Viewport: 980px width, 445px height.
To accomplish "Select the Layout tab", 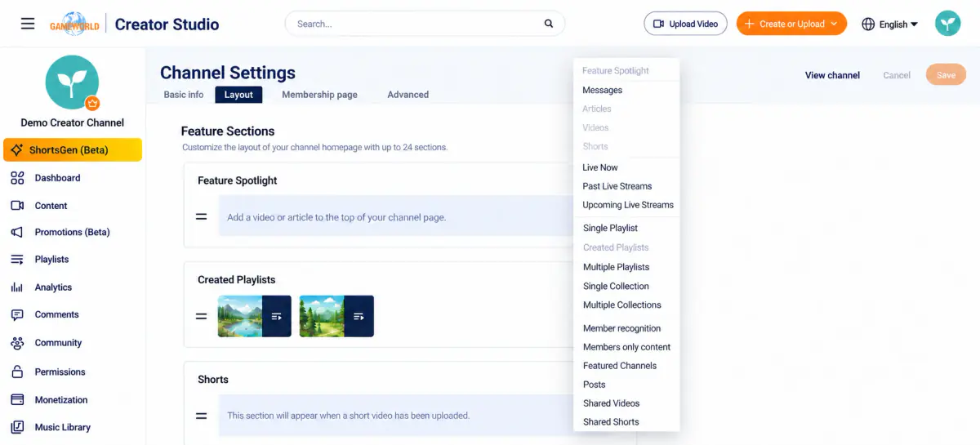I will coord(238,95).
